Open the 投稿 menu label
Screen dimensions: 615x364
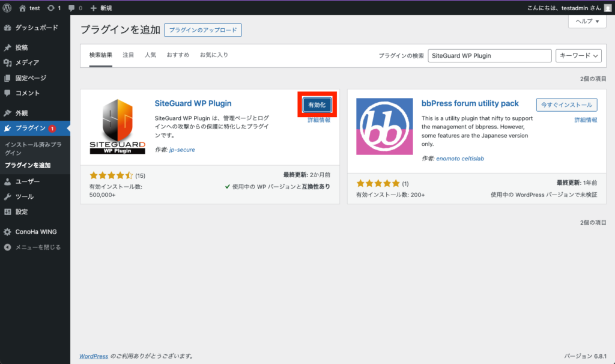point(22,47)
